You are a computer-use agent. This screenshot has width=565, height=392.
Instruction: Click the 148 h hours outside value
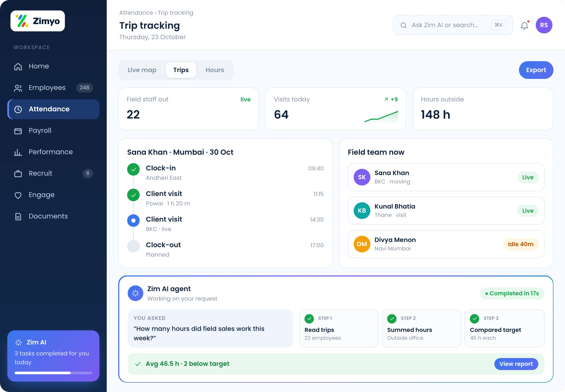tap(436, 114)
